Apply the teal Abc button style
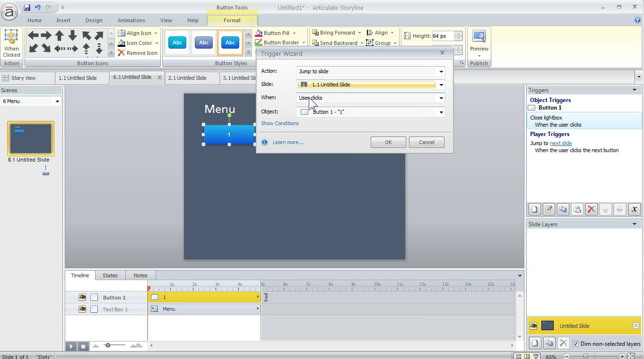 [x=177, y=43]
